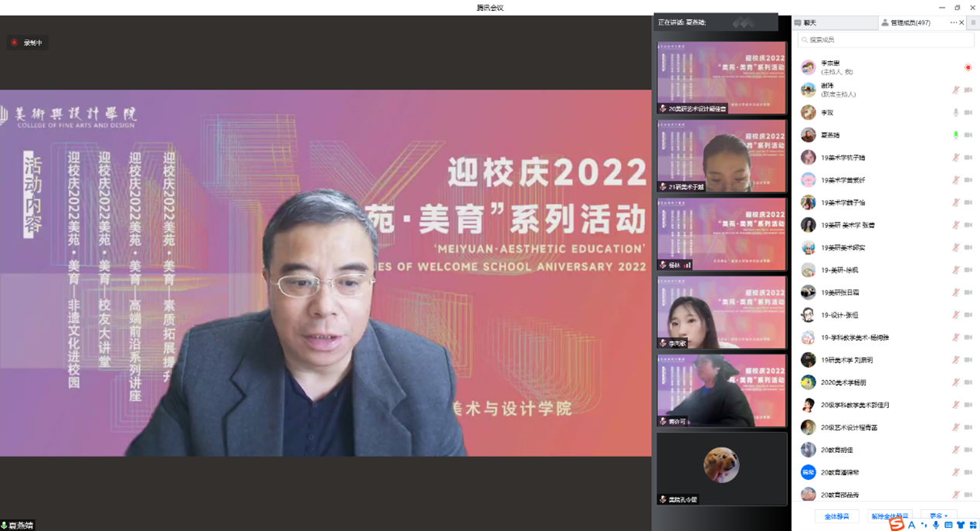Screen dimensions: 980x531
Task: Click muted microphone icon for 19-设计-张恒
Action: (956, 315)
